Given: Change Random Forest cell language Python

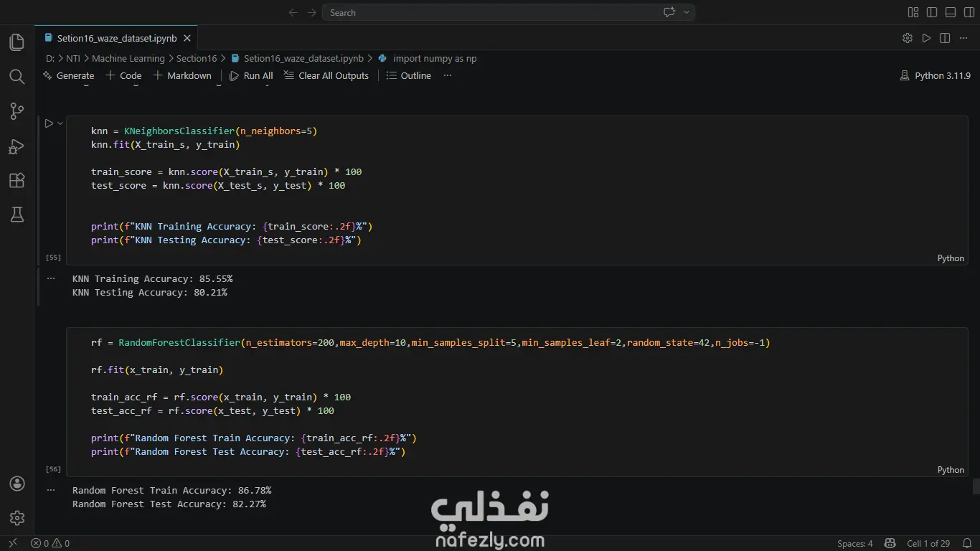Looking at the screenshot, I should click(x=951, y=470).
